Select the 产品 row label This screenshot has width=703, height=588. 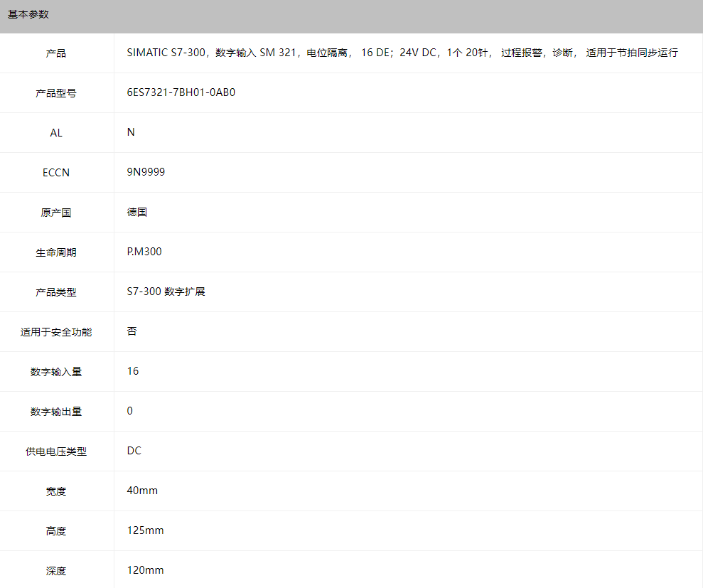tap(56, 53)
